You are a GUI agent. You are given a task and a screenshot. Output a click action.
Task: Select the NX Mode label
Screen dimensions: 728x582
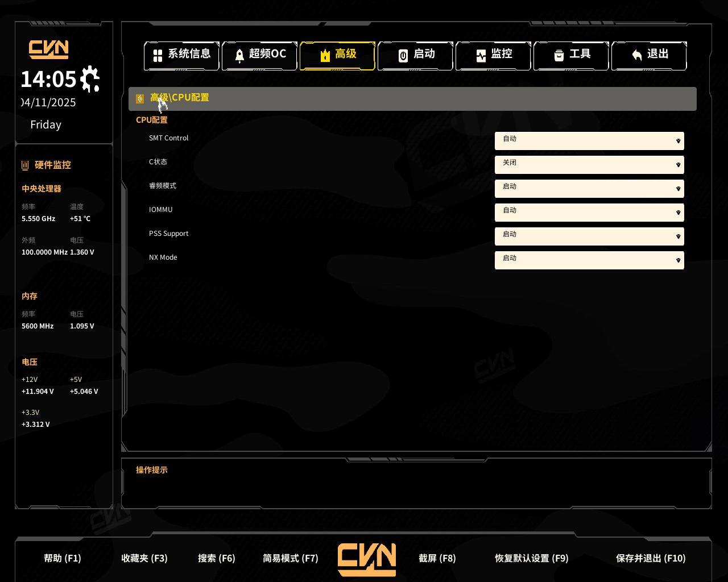163,257
